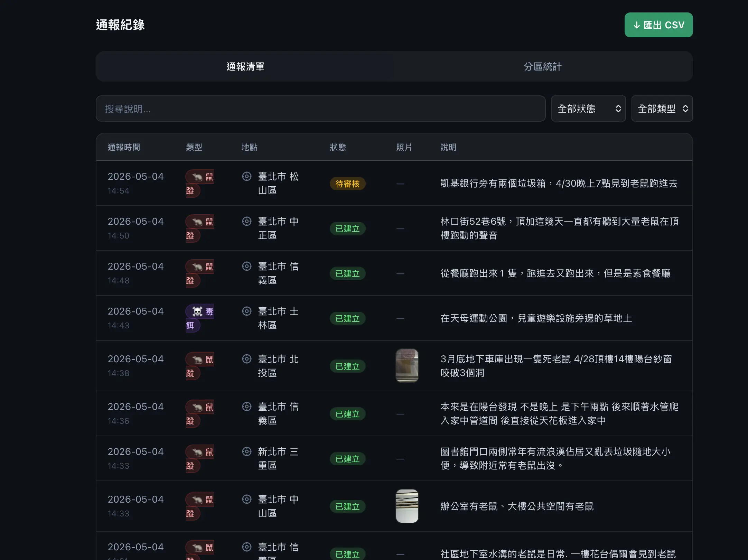Click the 通報紀錄 page heading
This screenshot has height=560, width=748.
(x=120, y=25)
